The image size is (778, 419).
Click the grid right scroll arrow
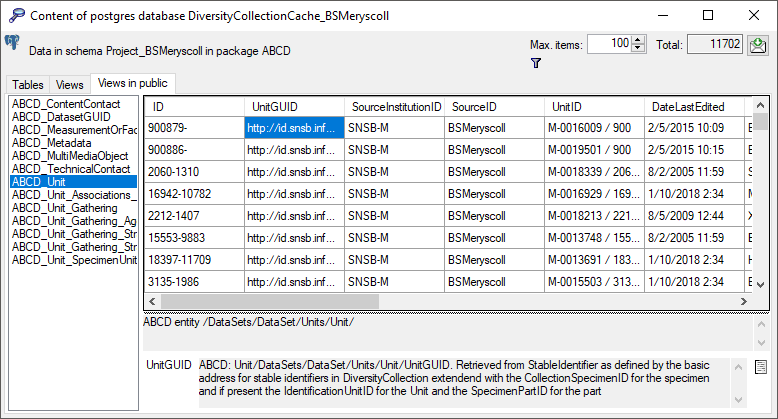[743, 301]
